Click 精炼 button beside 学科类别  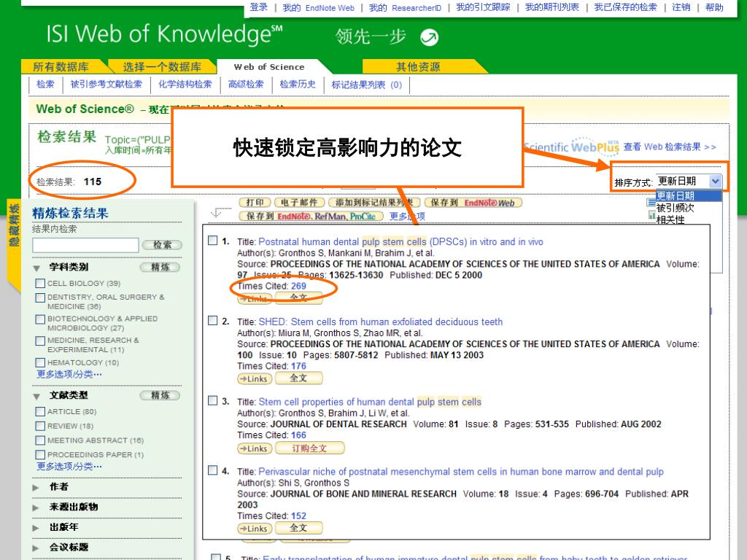160,267
